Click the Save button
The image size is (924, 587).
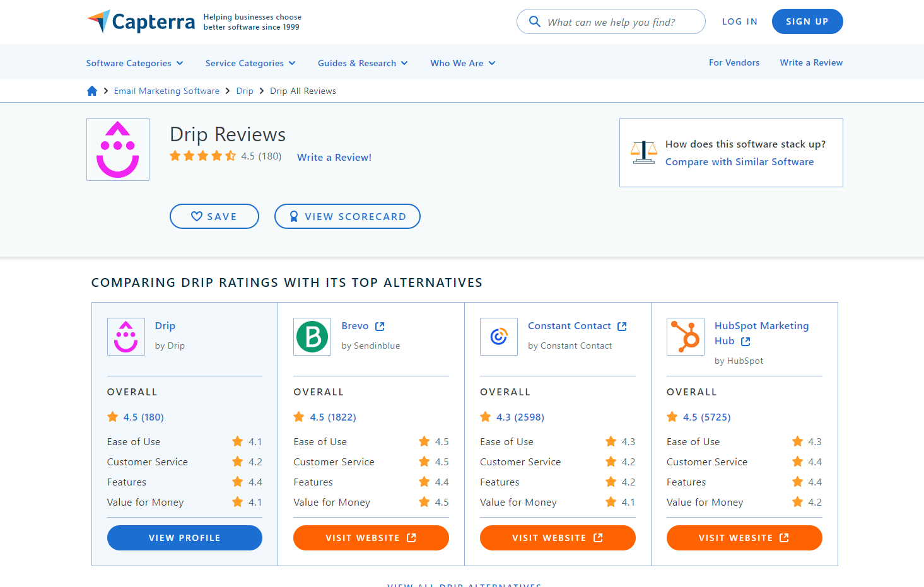pos(214,216)
